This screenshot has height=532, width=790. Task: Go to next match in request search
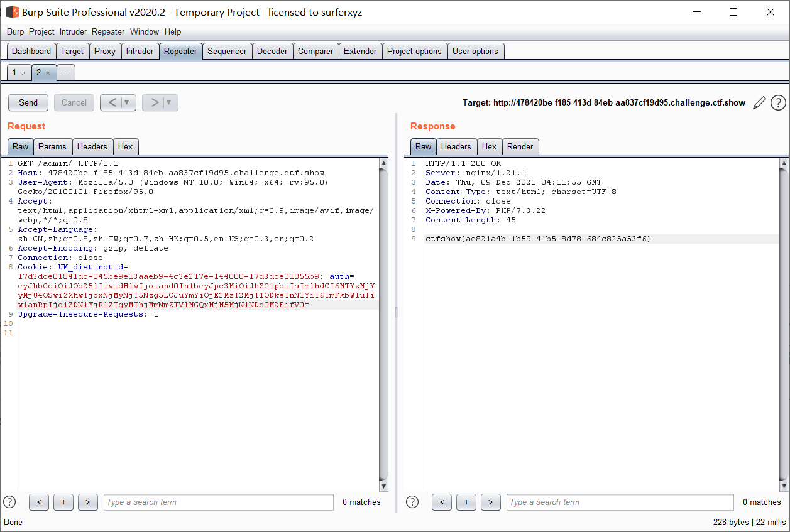coord(87,502)
